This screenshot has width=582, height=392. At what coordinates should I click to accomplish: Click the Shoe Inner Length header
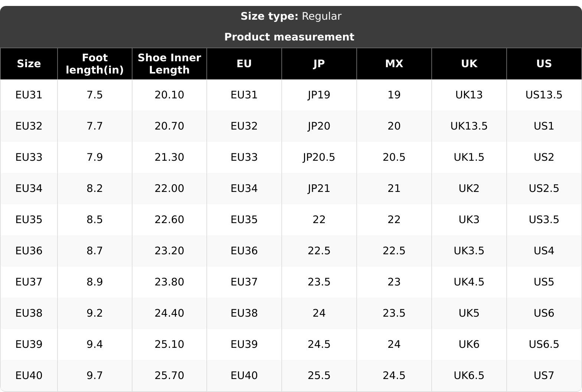coord(169,64)
